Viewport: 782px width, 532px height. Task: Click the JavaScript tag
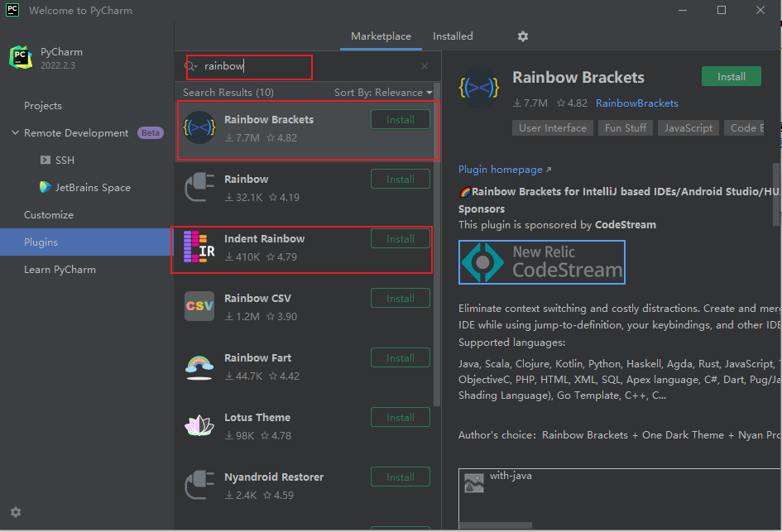click(x=688, y=128)
